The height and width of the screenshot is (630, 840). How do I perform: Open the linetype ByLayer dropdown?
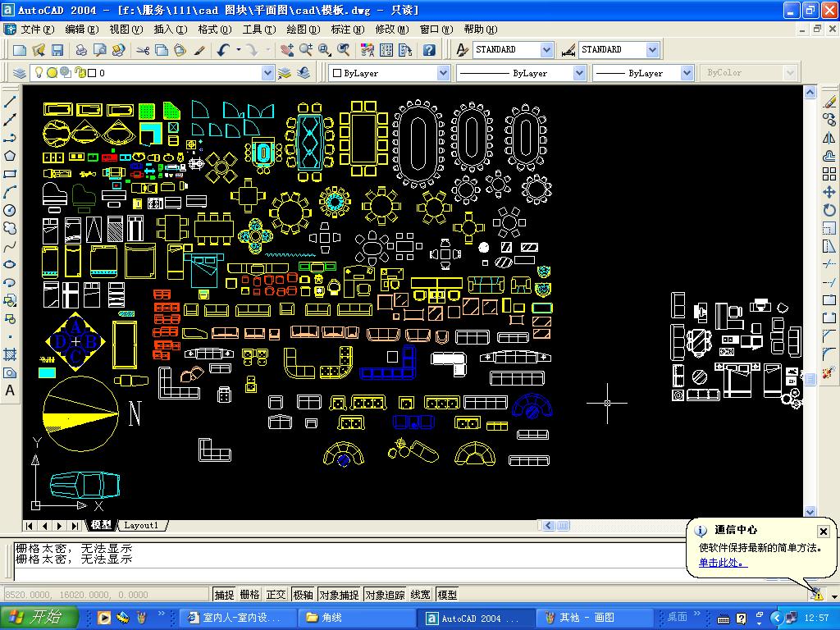579,73
